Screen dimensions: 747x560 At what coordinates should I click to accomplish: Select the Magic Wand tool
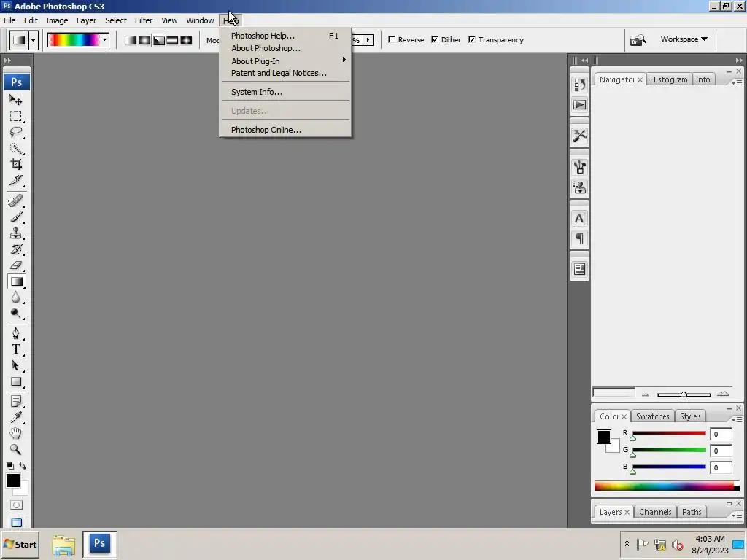(x=16, y=149)
